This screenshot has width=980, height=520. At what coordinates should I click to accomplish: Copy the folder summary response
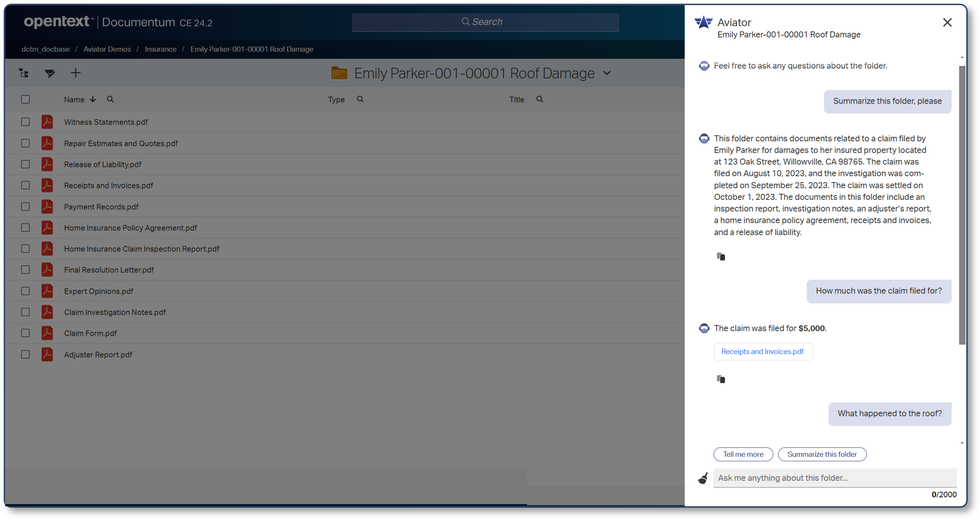pos(721,256)
